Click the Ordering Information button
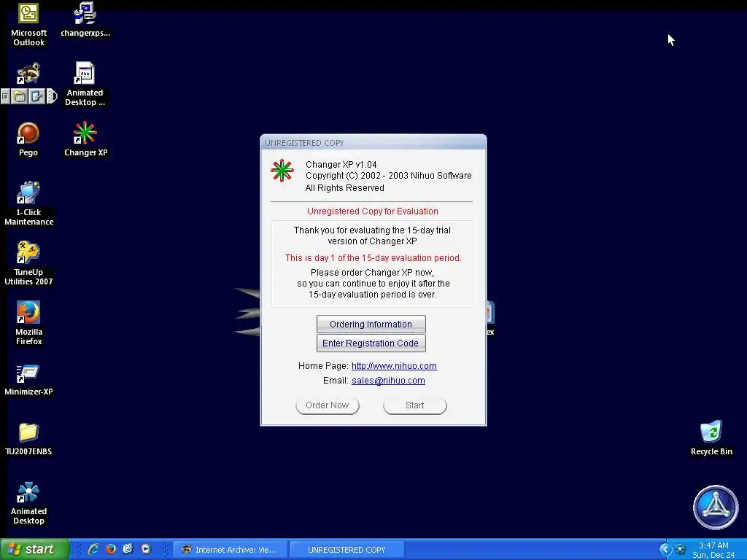 pos(371,324)
